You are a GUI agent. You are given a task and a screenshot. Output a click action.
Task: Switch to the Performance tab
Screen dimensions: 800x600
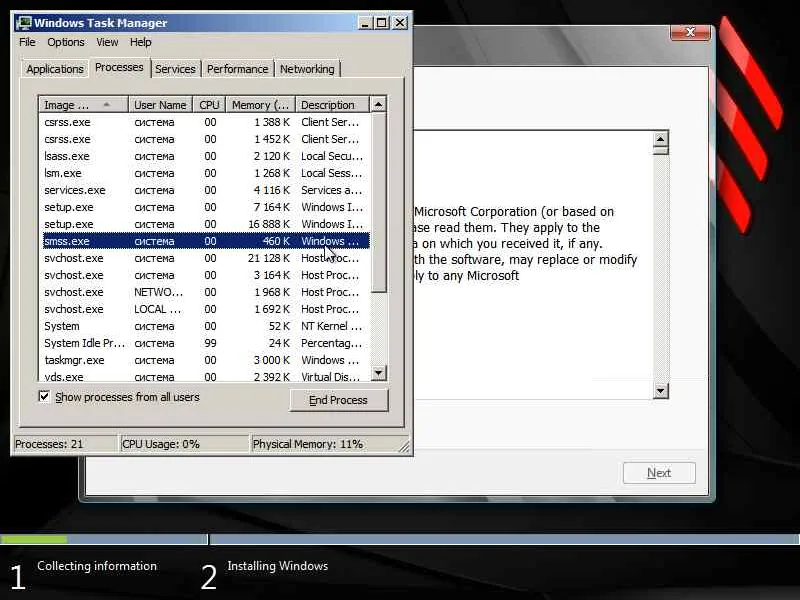click(237, 69)
